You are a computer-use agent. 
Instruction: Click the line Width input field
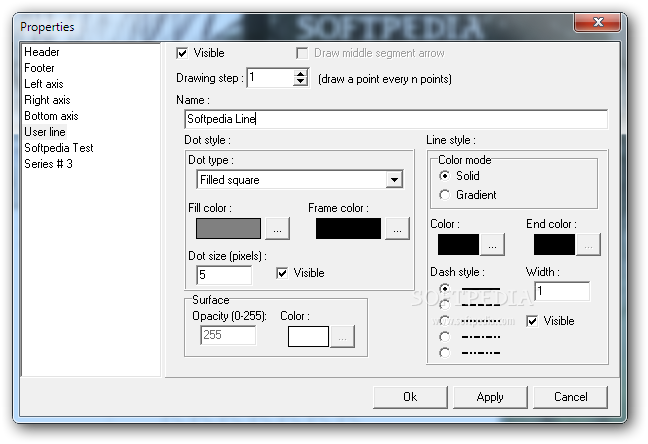coord(562,291)
